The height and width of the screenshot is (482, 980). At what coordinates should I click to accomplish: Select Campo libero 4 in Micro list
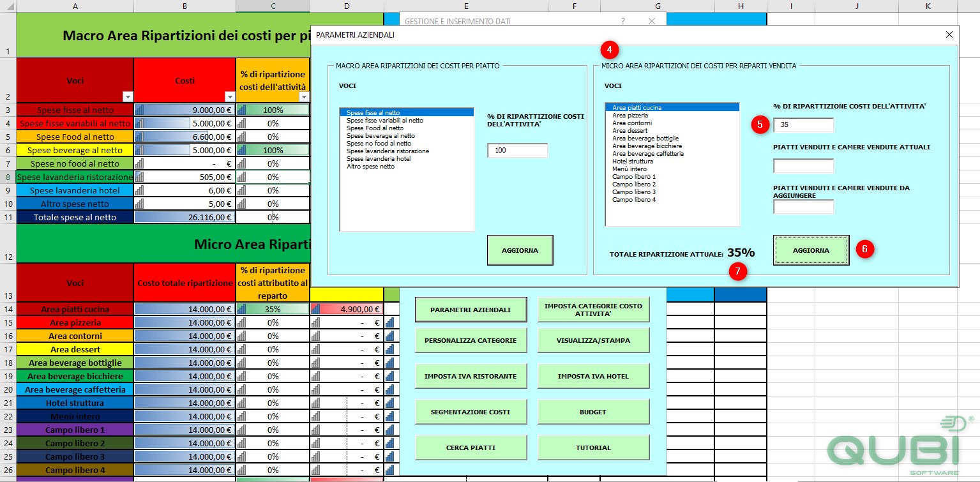tap(672, 199)
